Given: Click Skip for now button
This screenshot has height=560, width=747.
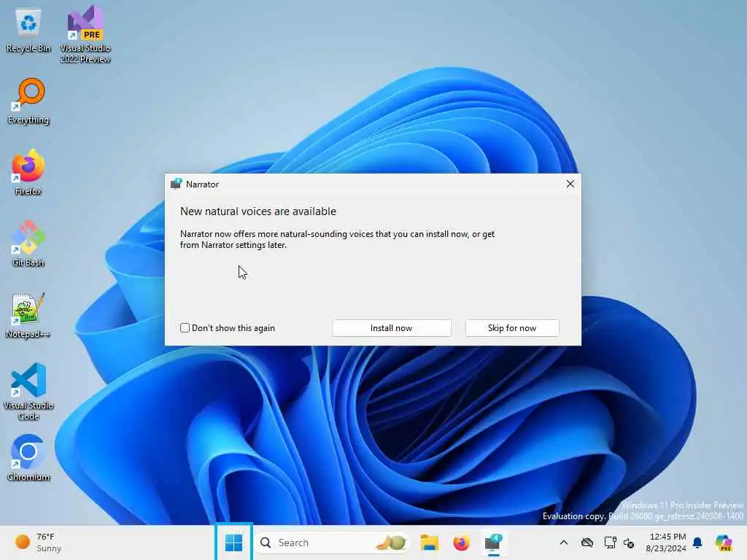Looking at the screenshot, I should click(x=511, y=327).
